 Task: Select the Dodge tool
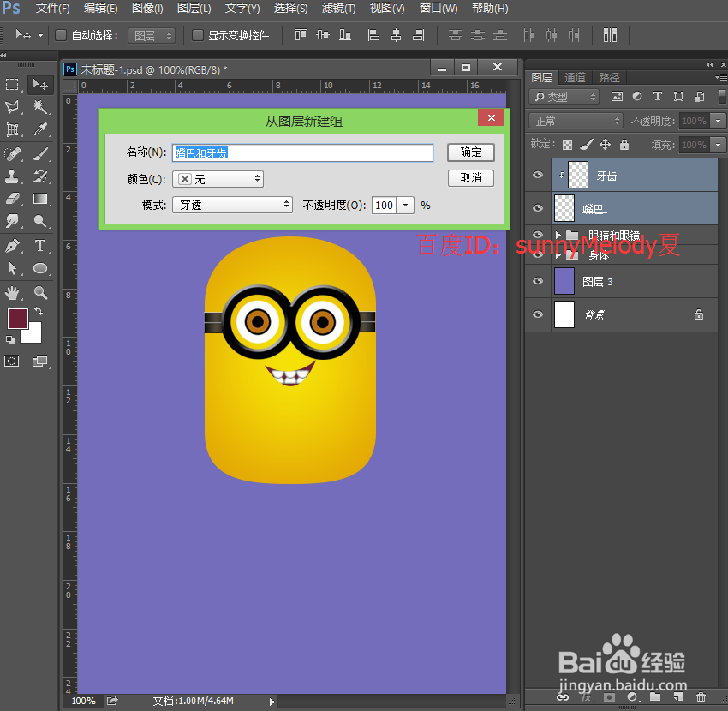40,221
